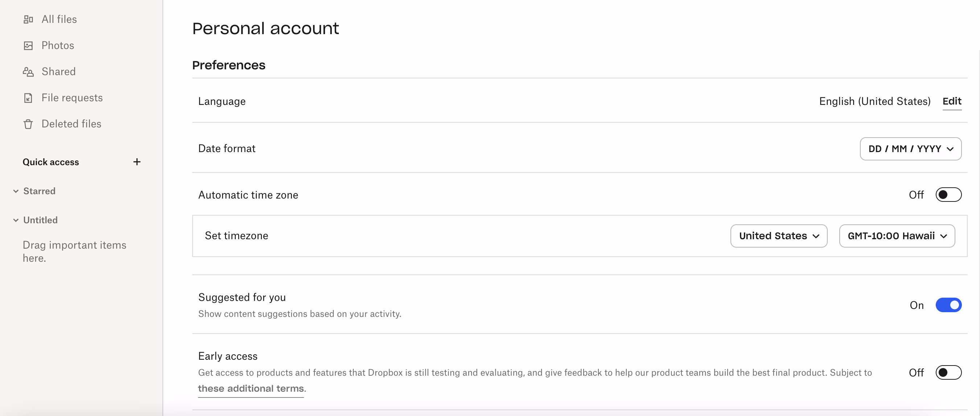Click Edit next to Language
This screenshot has width=980, height=416.
951,101
